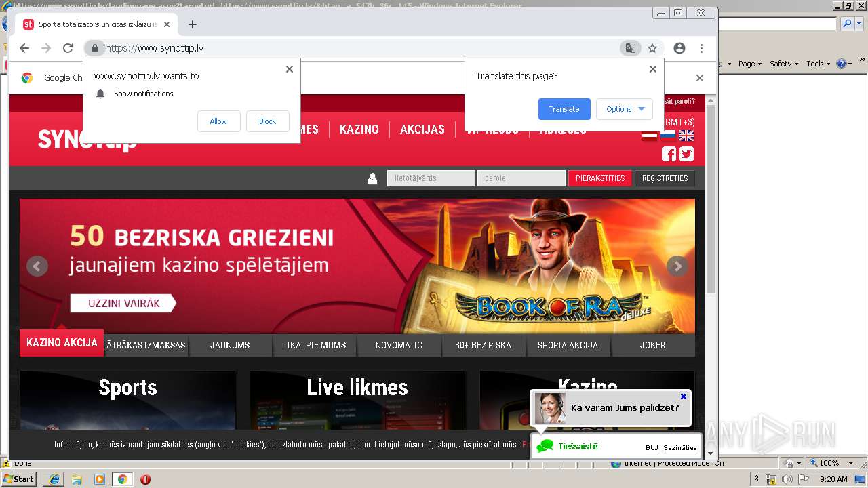This screenshot has width=868, height=488.
Task: Open Internet Explorer from taskbar
Action: coord(54,479)
